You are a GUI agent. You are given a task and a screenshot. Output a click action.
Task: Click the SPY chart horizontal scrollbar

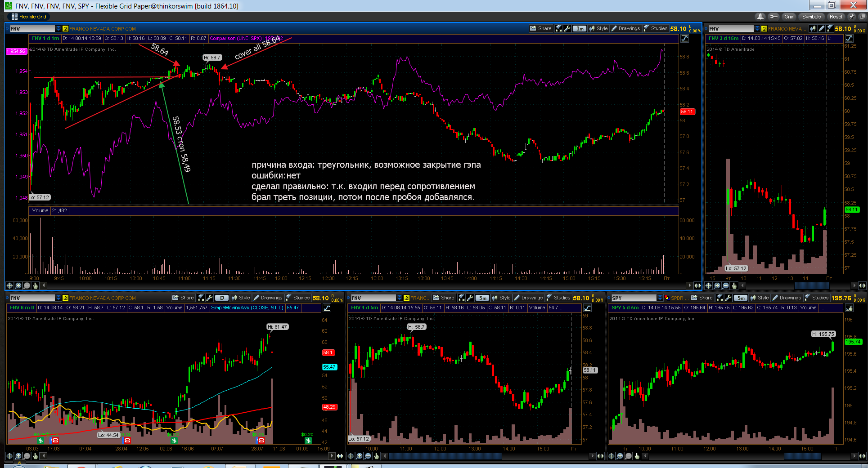(x=750, y=456)
